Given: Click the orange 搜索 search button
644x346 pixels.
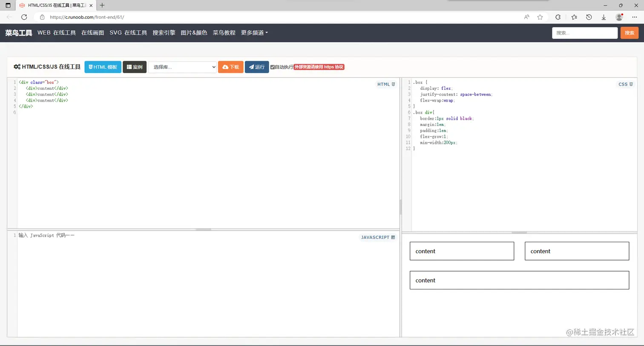Looking at the screenshot, I should pyautogui.click(x=630, y=33).
